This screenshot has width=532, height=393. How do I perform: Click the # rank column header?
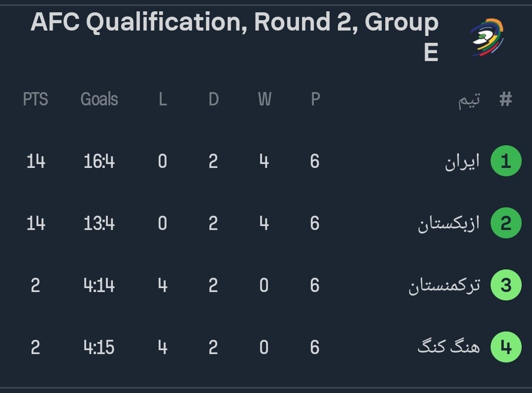[x=505, y=99]
